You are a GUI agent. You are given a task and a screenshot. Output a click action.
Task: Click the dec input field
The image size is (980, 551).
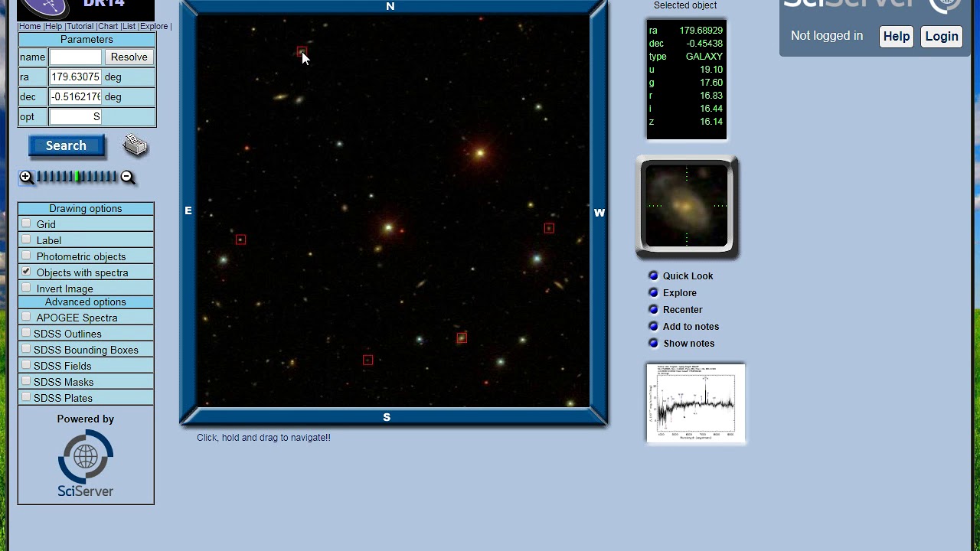click(75, 97)
